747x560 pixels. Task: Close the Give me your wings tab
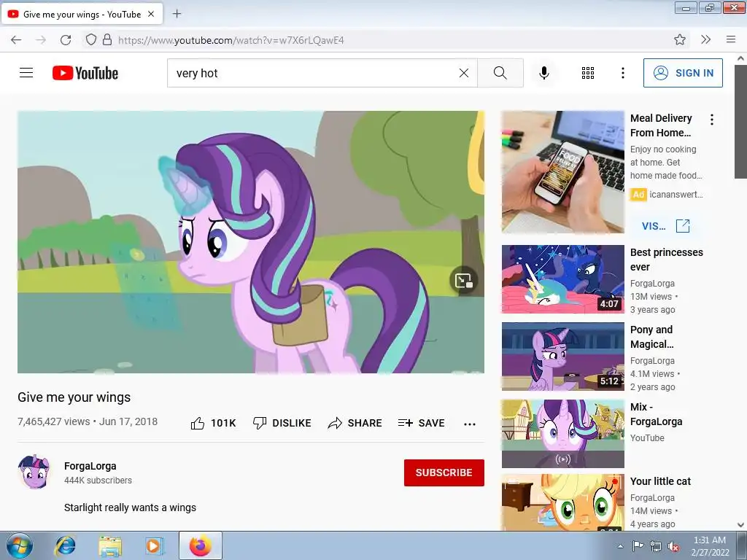pos(151,14)
